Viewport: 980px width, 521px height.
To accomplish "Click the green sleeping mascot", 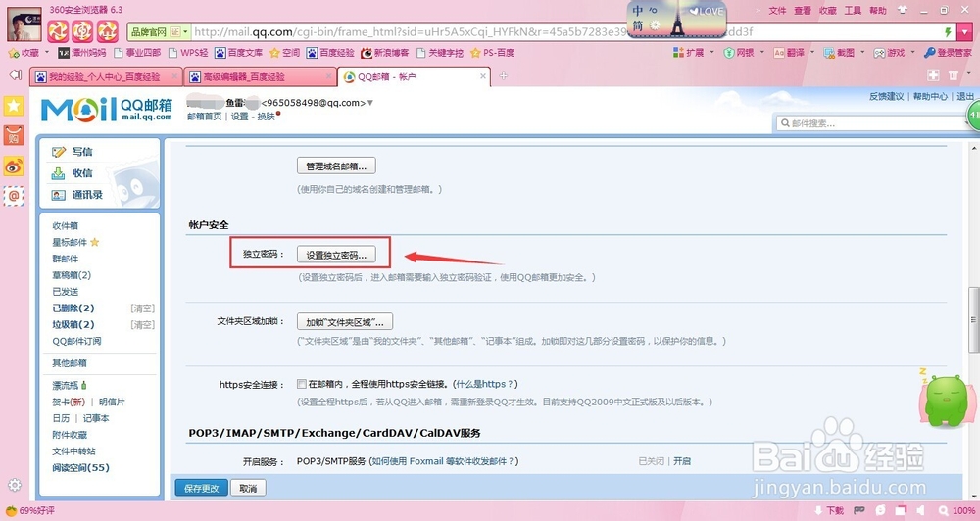I will tap(945, 400).
